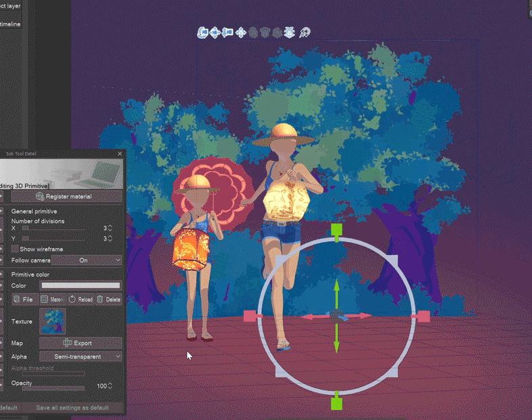Click the File texture button
The image size is (532, 420).
point(25,300)
